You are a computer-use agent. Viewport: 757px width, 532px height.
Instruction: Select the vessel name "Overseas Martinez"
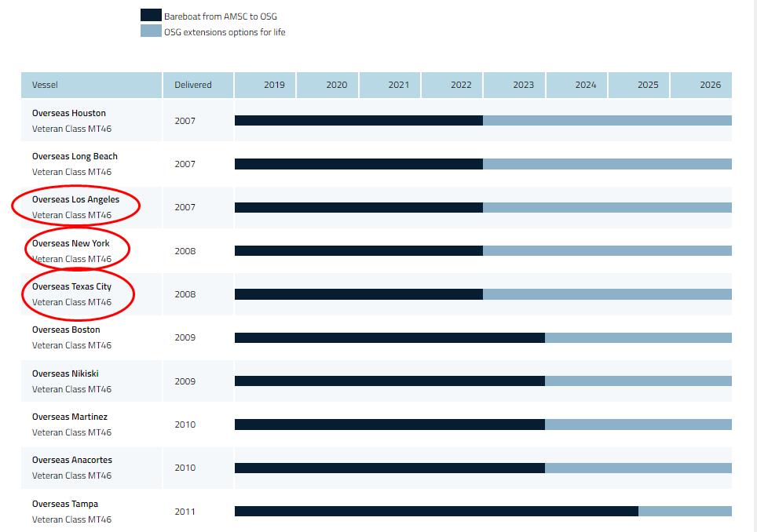70,417
